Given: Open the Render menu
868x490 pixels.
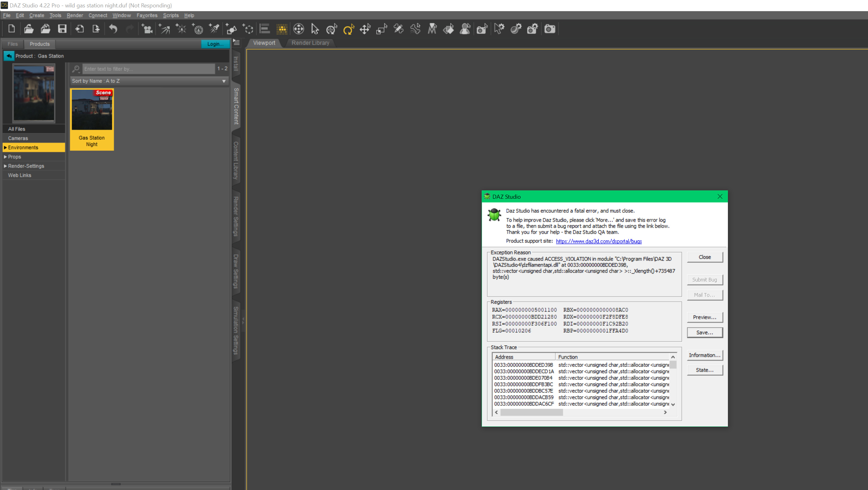Looking at the screenshot, I should pos(75,15).
